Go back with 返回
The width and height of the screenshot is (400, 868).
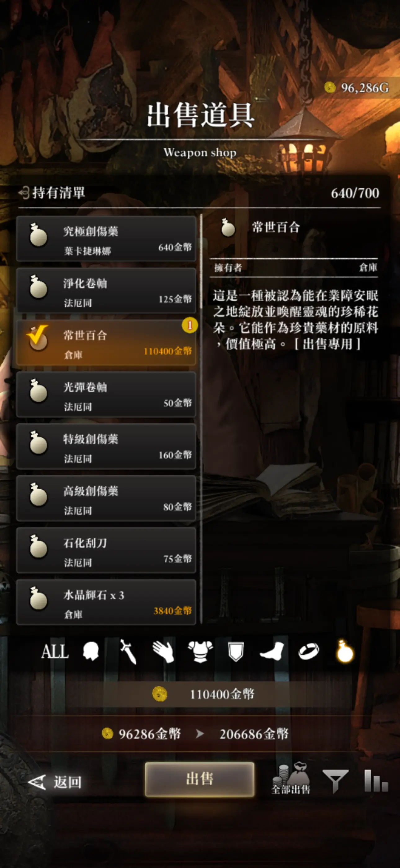[55, 782]
